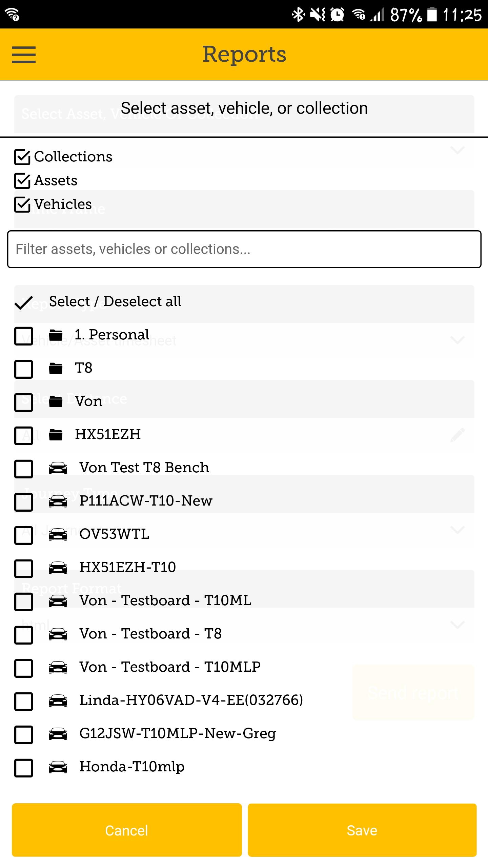
Task: Tap Select / Deselect all checkmark icon
Action: coord(24,302)
